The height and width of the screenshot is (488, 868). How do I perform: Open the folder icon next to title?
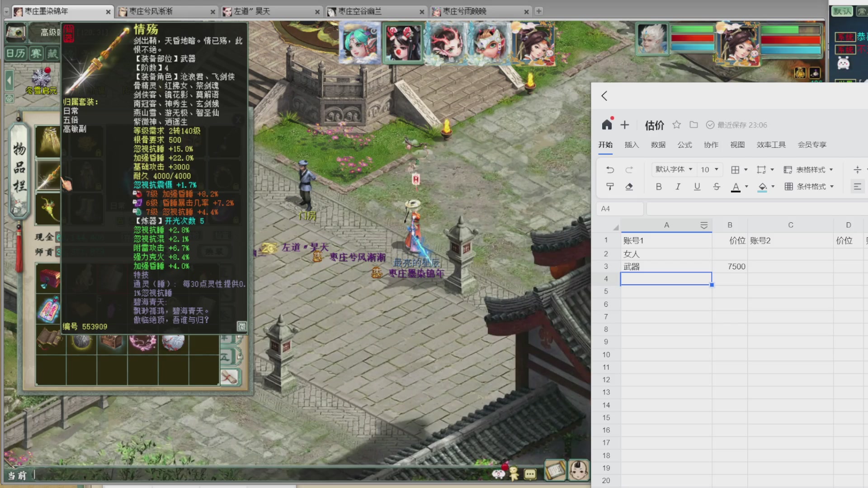[693, 125]
